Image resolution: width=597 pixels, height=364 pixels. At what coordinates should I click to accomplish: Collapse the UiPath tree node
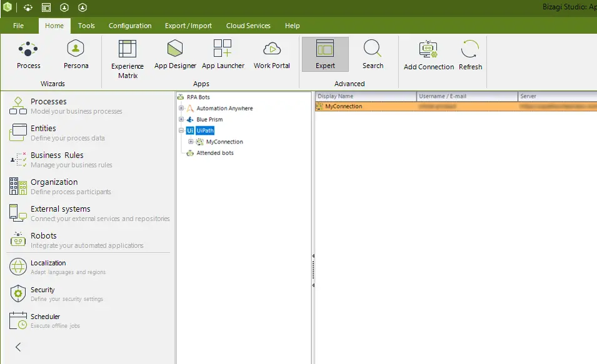[181, 130]
